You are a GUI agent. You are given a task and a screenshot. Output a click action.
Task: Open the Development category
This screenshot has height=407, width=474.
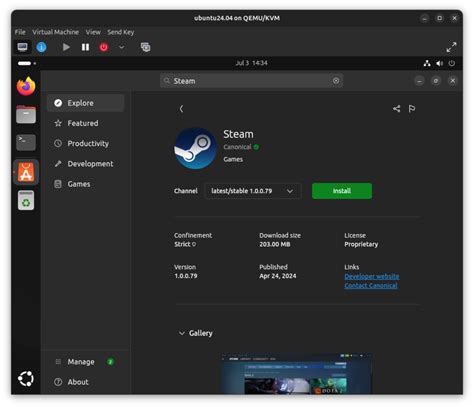coord(86,164)
